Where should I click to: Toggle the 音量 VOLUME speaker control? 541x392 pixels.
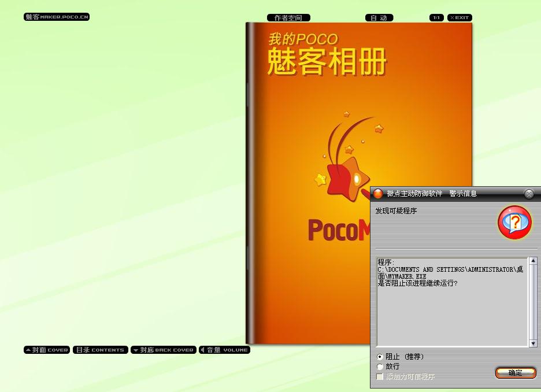[224, 350]
